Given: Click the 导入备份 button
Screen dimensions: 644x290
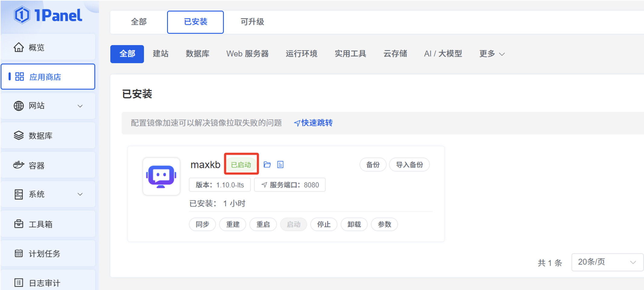Looking at the screenshot, I should [409, 165].
